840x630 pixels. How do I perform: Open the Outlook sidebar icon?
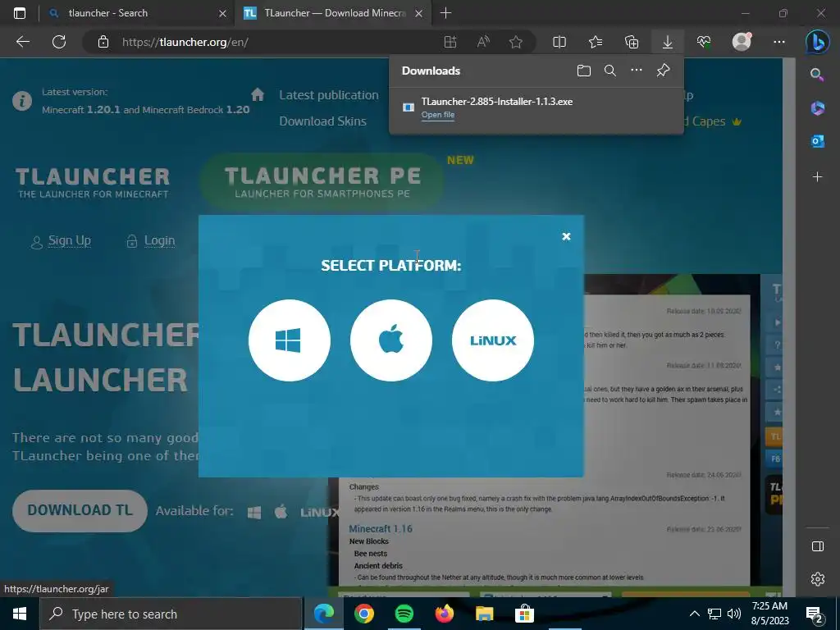818,141
